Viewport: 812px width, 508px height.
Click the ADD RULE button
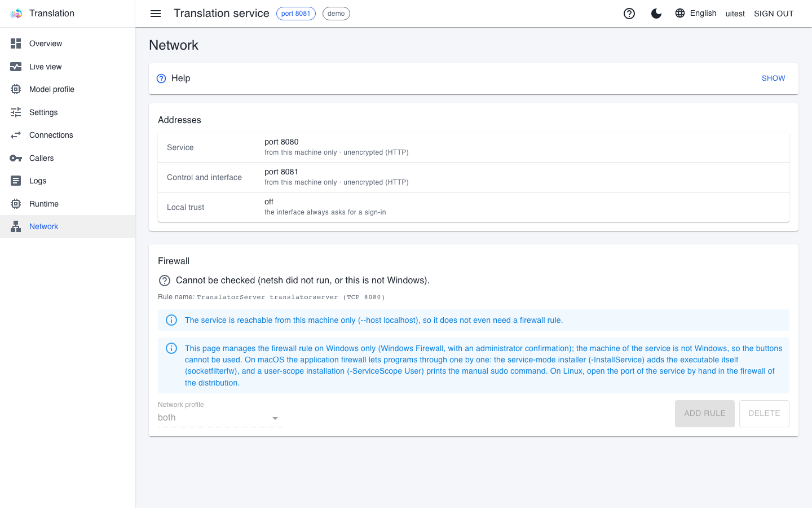pos(705,414)
